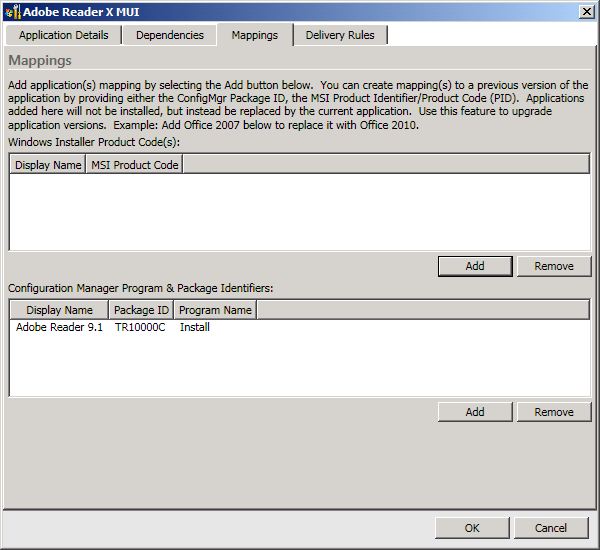Go to the Delivery Rules tab
600x550 pixels.
(340, 35)
